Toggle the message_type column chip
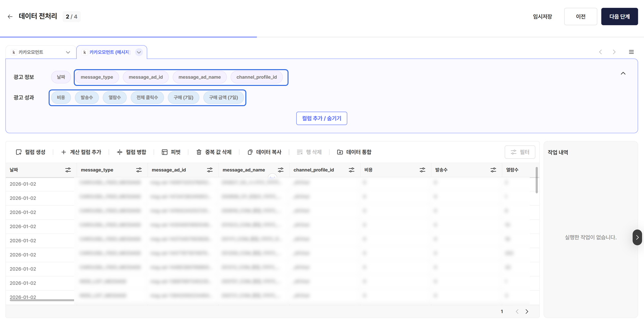The image size is (644, 322). coord(97,77)
